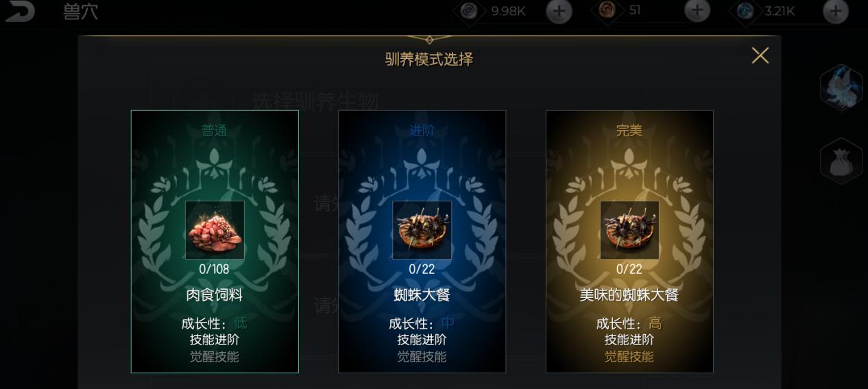Tap the 9.98K silver coin icon
The image size is (868, 389).
click(x=469, y=10)
